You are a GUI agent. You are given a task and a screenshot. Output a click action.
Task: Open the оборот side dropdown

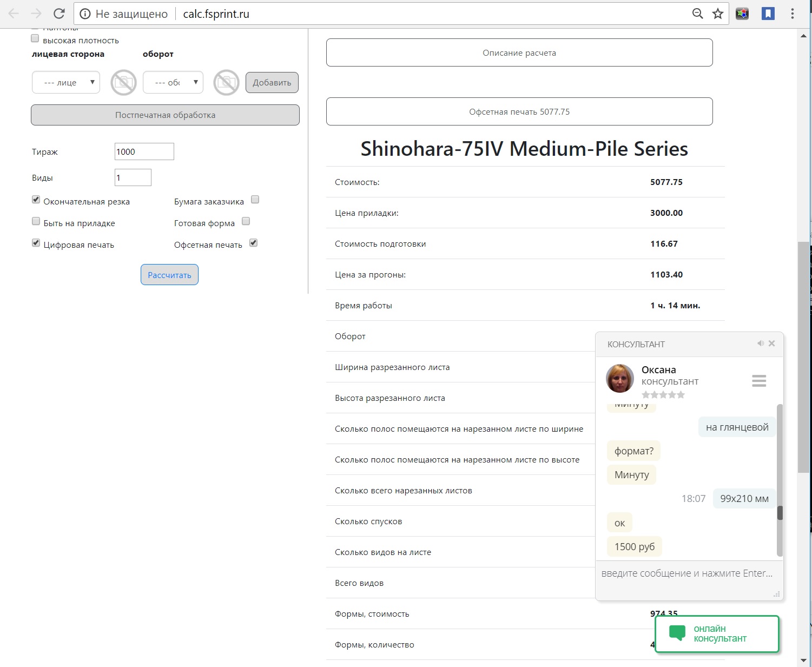173,82
